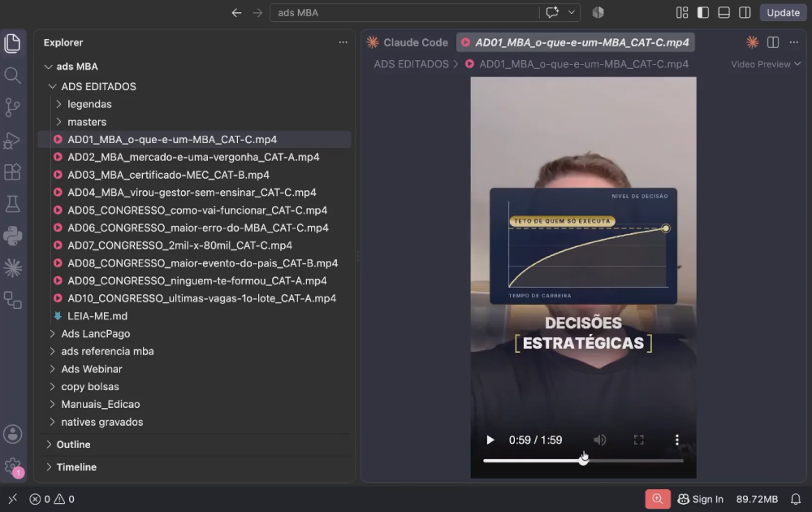This screenshot has width=812, height=512.
Task: Toggle the Primary Side Bar visibility
Action: [703, 12]
